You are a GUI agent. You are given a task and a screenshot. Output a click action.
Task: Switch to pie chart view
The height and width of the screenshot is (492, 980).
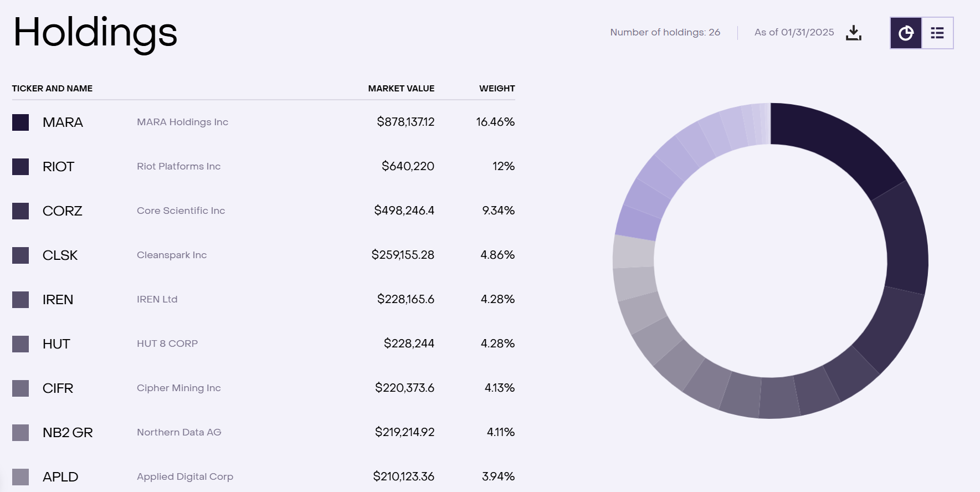(x=906, y=33)
